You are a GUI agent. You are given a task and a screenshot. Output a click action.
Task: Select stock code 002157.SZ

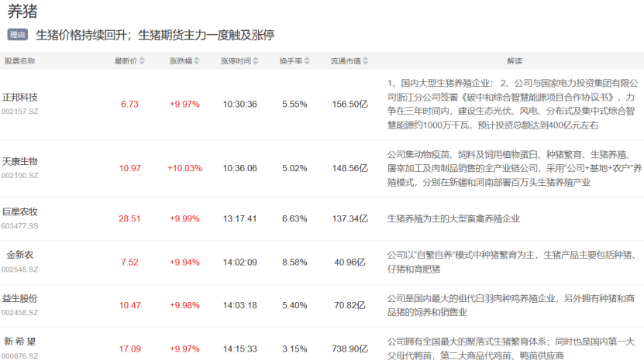(x=19, y=112)
